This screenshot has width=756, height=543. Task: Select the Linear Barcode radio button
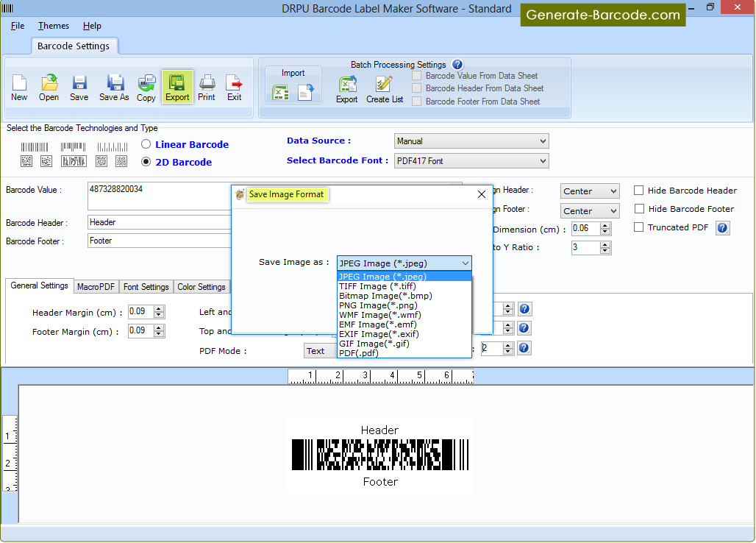146,144
